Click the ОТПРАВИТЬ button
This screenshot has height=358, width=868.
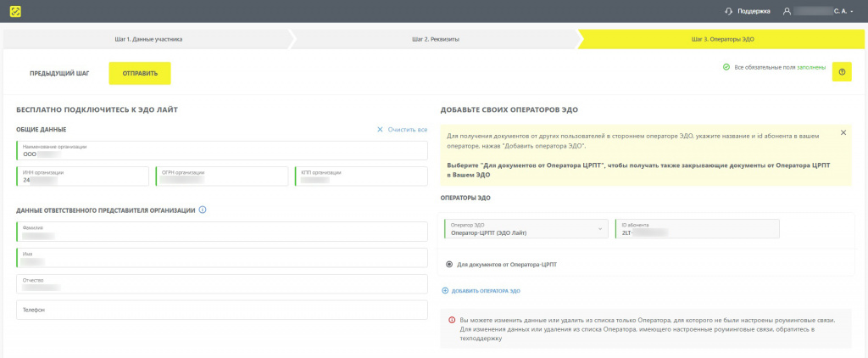coord(140,73)
